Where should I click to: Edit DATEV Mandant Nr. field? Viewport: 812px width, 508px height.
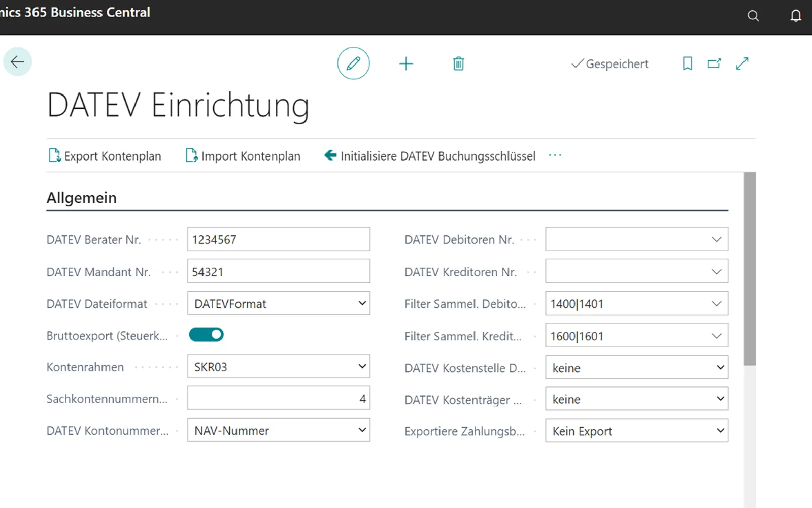click(279, 271)
